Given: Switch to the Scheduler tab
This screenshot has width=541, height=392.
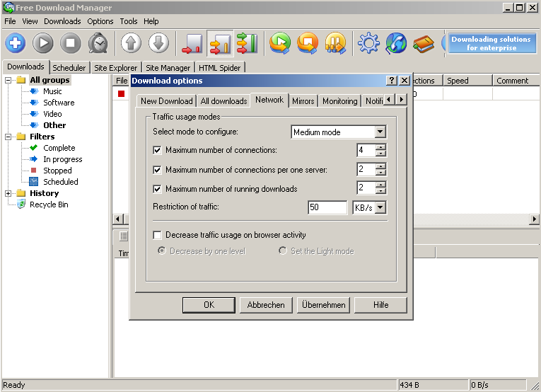Looking at the screenshot, I should 69,68.
